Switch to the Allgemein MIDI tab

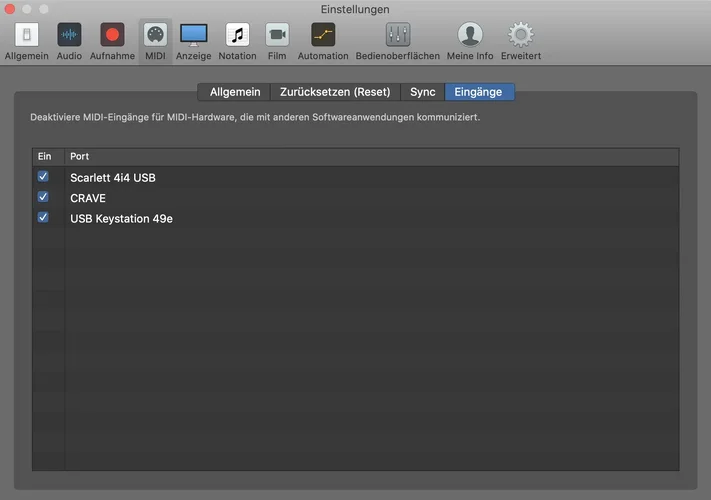point(234,92)
